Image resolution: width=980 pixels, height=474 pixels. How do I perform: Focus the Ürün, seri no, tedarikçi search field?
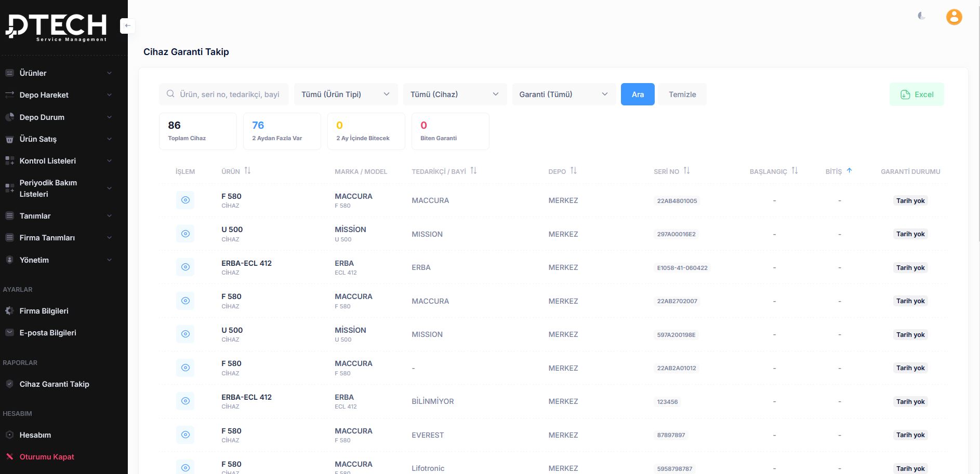pos(224,94)
